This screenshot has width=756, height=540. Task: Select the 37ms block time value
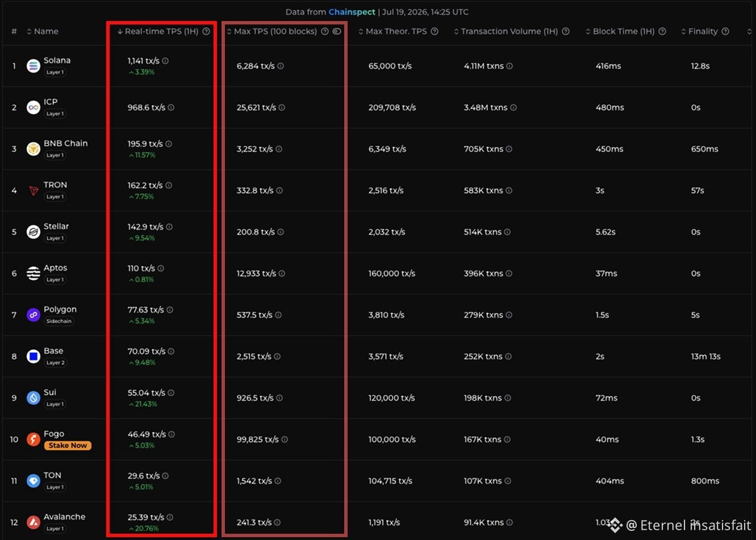(607, 273)
